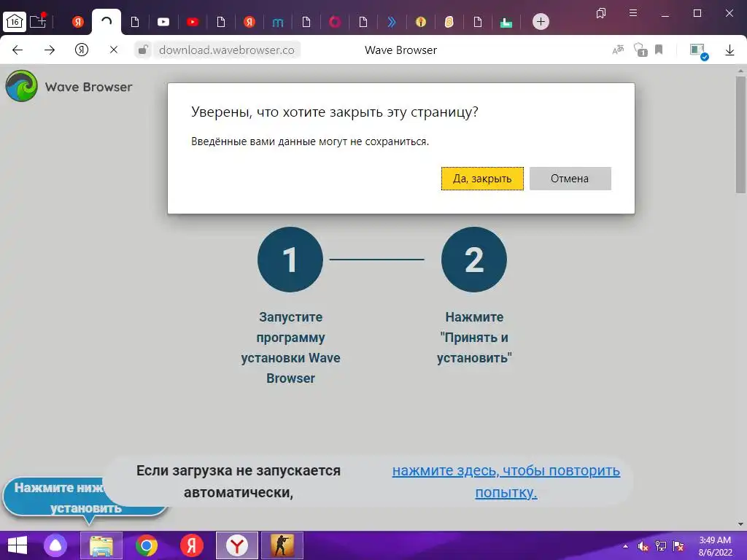Focus the address bar download.wavebrowser.co
The width and height of the screenshot is (747, 560).
(x=227, y=50)
